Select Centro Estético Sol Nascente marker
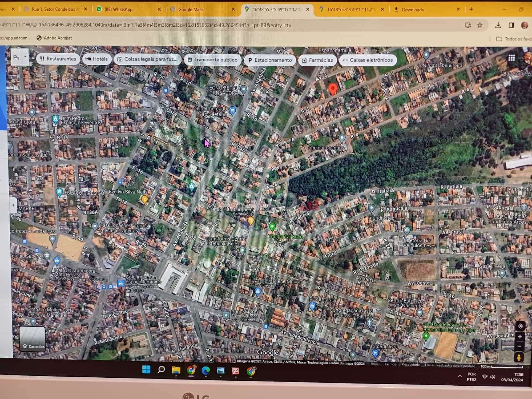Viewport: 532px width, 399px height. pos(420,313)
